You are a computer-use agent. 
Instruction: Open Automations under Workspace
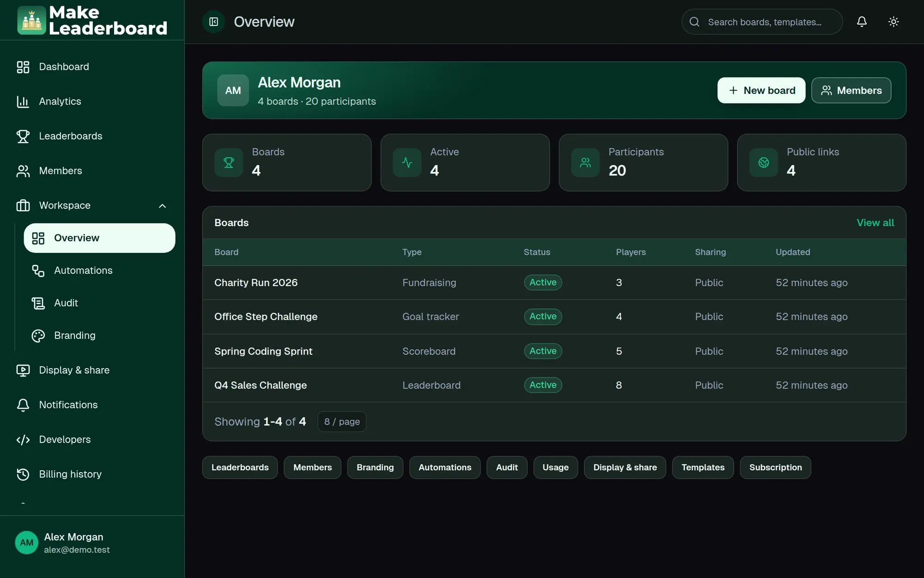coord(99,271)
